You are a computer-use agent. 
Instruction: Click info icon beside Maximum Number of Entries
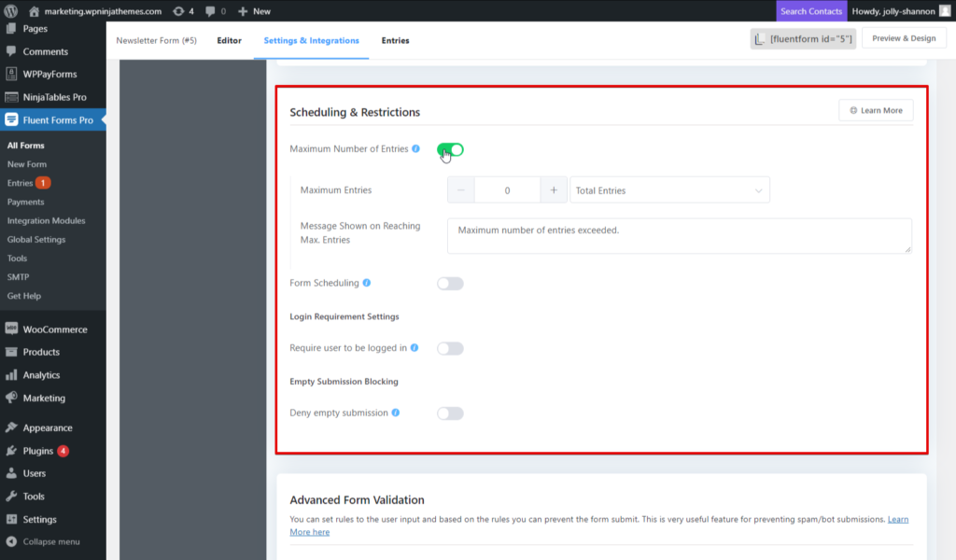(415, 148)
